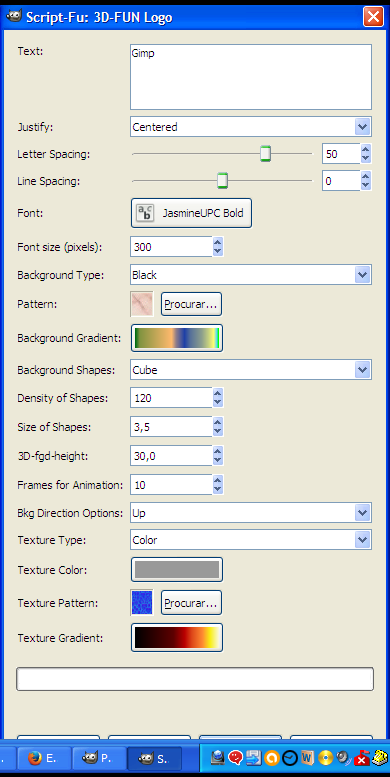Open the Justify dropdown
390x777 pixels.
coord(362,127)
